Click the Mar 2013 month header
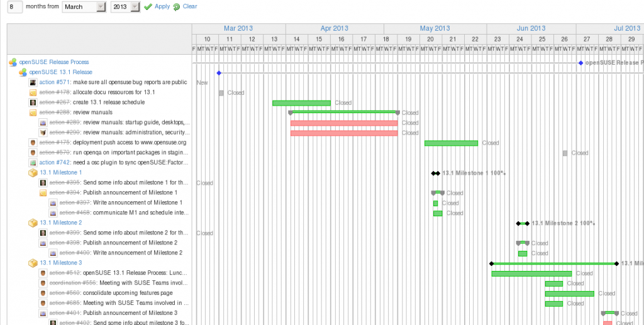 [x=238, y=28]
